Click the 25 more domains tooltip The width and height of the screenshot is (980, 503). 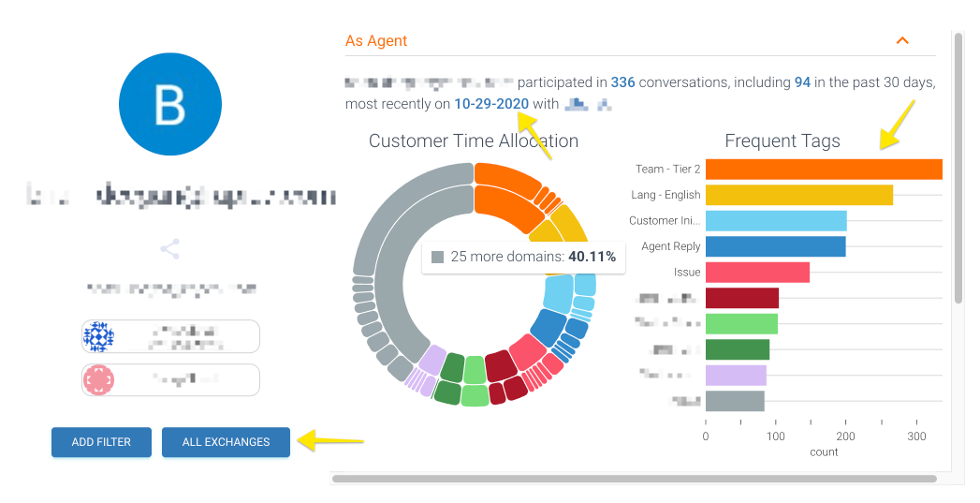pos(524,258)
